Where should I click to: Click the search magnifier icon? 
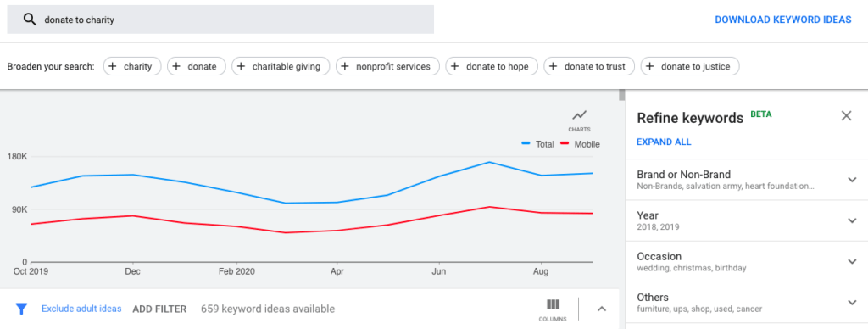(x=30, y=20)
